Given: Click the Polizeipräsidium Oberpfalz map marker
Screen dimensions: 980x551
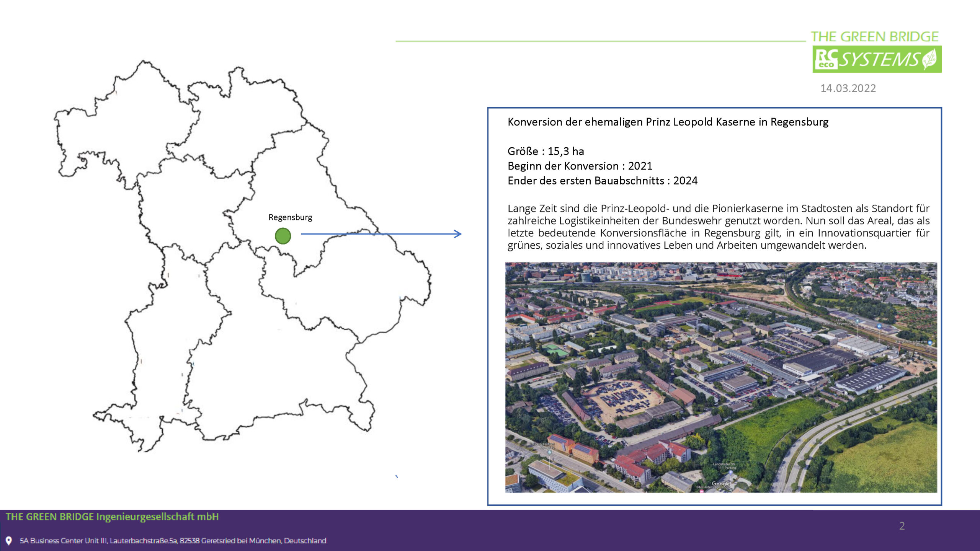Looking at the screenshot, I should pyautogui.click(x=549, y=452).
